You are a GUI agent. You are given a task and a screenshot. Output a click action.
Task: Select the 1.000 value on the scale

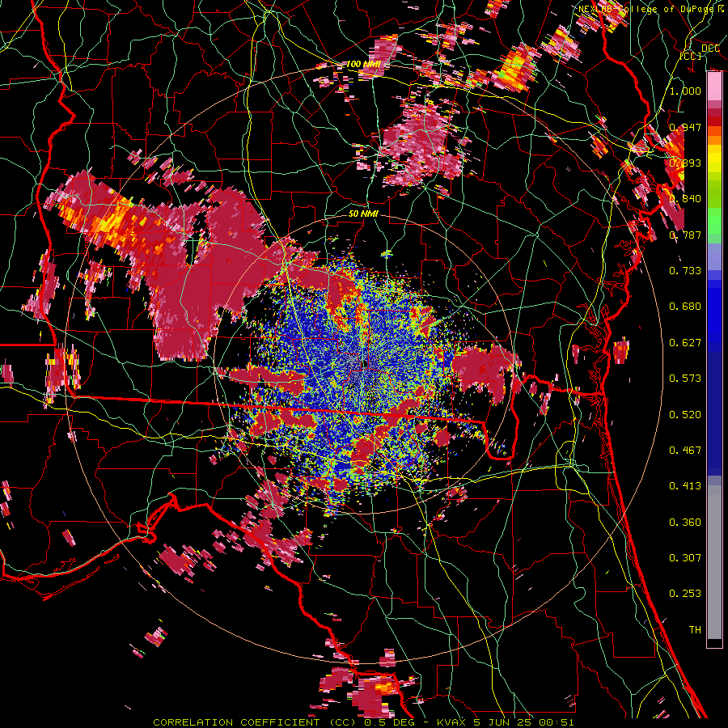(685, 91)
